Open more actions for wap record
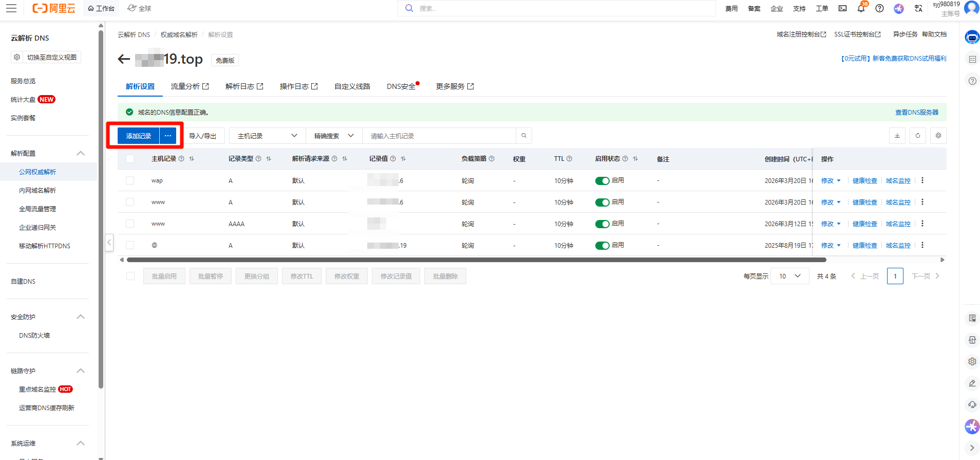 point(922,180)
